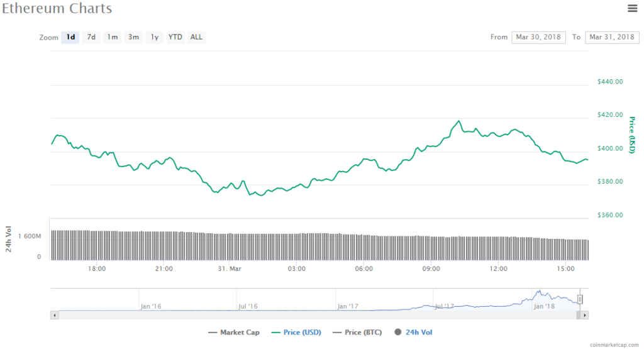The image size is (644, 349).
Task: Click the price peak near 10:00
Action: [x=458, y=121]
